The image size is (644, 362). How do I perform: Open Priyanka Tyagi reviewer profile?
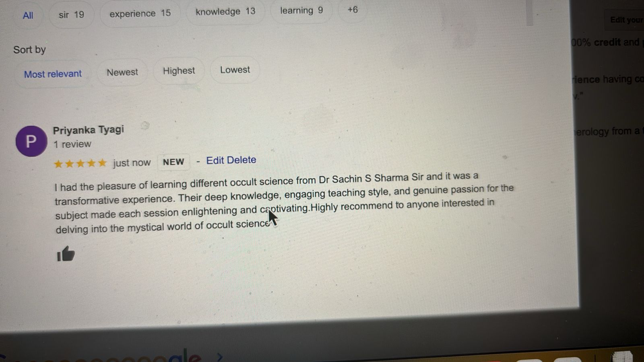click(x=89, y=130)
